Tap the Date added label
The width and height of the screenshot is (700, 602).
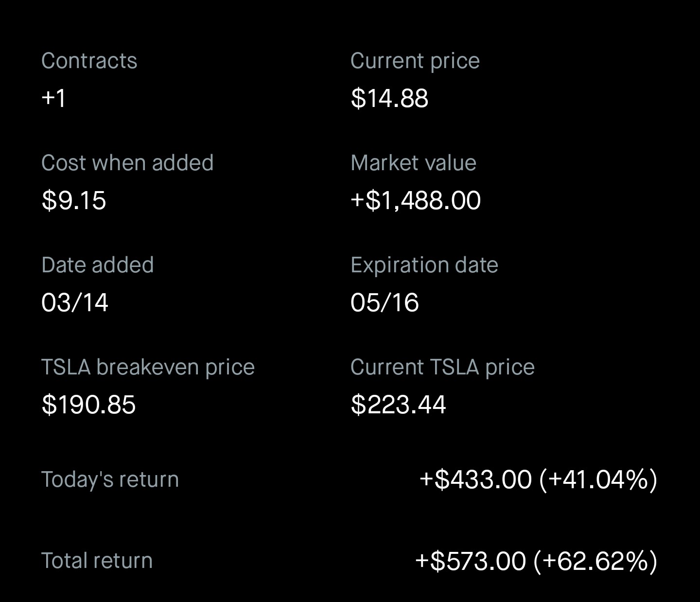[x=97, y=265]
